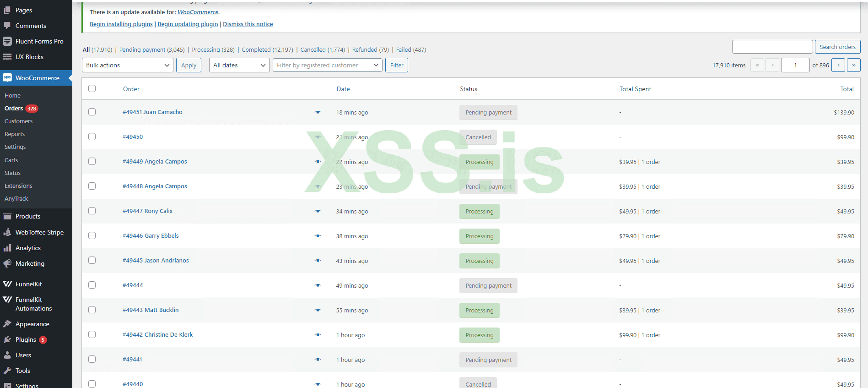This screenshot has width=868, height=388.
Task: Open Customers submenu item
Action: click(x=18, y=121)
